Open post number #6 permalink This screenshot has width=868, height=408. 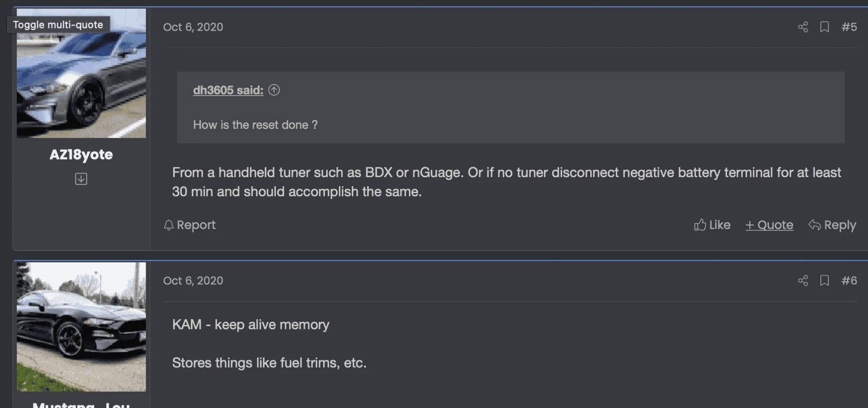click(849, 280)
